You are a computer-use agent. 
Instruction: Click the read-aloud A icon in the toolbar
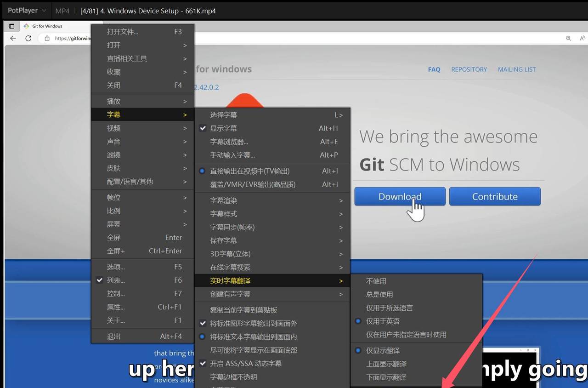click(582, 38)
